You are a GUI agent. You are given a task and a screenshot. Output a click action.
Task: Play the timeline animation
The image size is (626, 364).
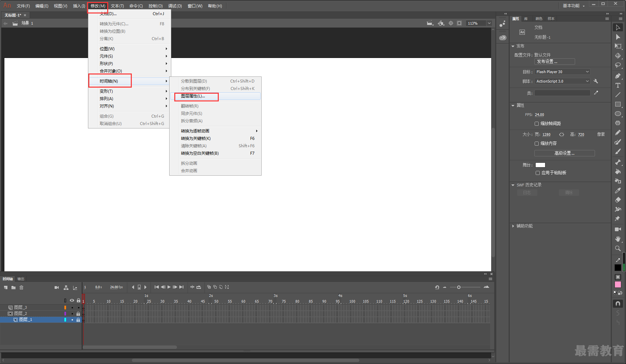pos(169,287)
